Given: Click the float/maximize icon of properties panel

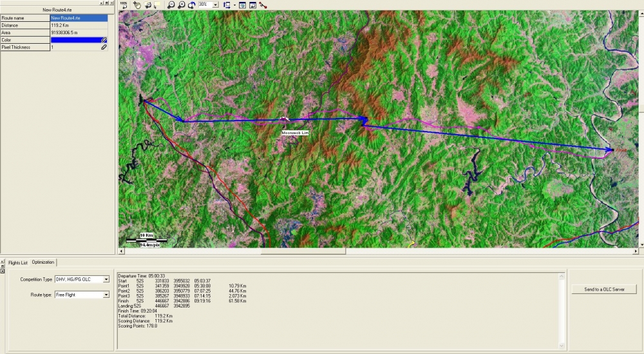Looking at the screenshot, I should pyautogui.click(x=107, y=3).
